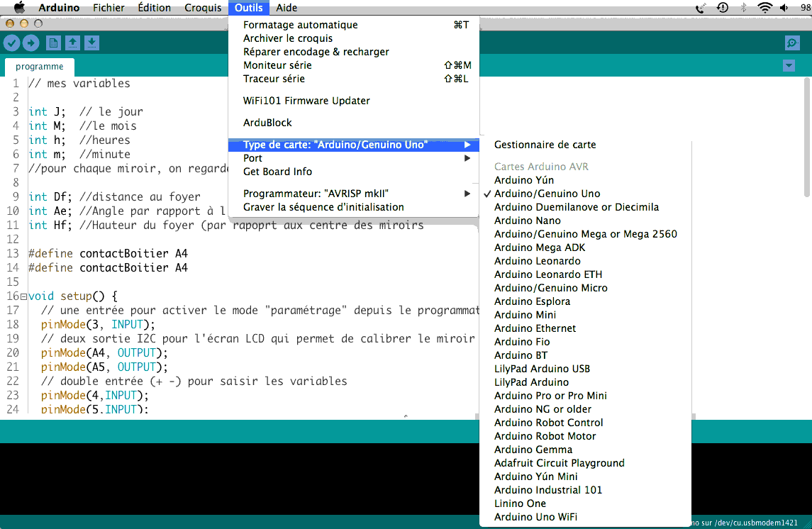Open the tab dropdown arrow button
Screen dimensions: 812x529
(x=789, y=66)
